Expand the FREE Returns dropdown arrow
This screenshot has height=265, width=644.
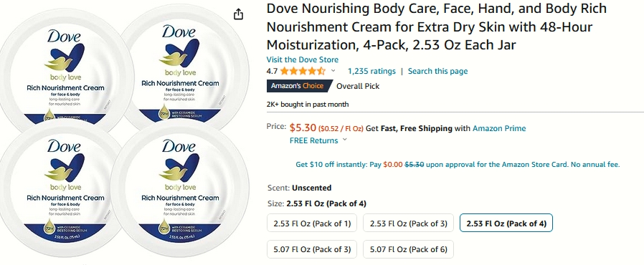(344, 140)
